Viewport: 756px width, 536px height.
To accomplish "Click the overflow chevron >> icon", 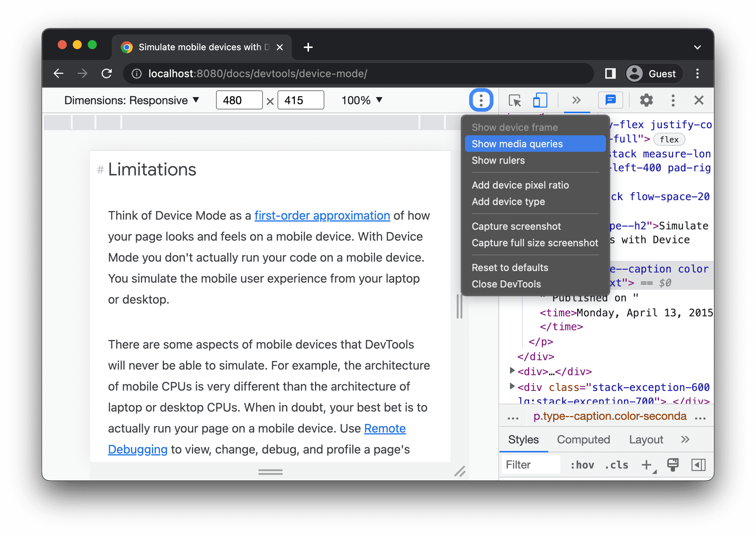I will tap(576, 100).
